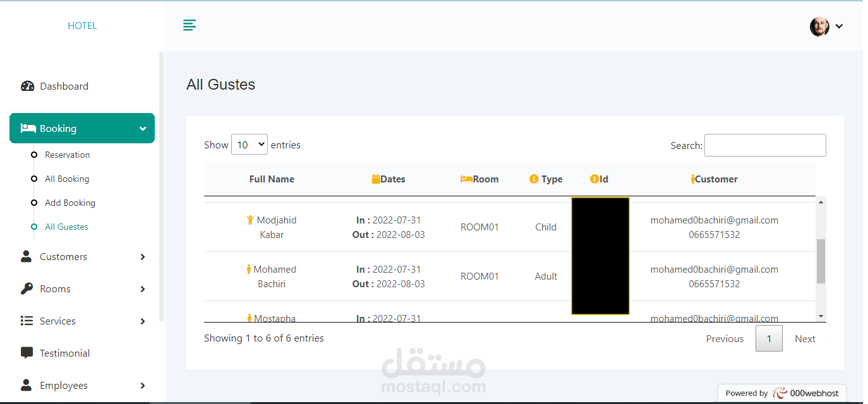The image size is (868, 404).
Task: Click phone 0665571532 in Mohamed Bachiri row
Action: pos(714,284)
